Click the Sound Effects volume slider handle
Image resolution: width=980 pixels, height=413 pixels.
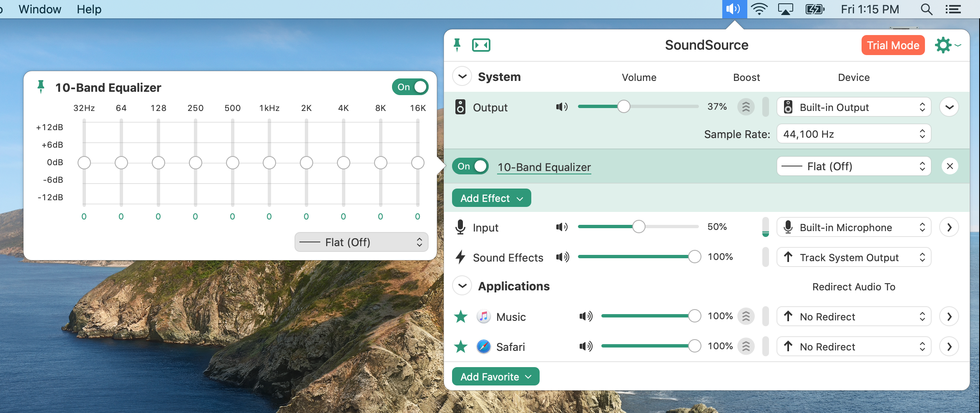(x=694, y=257)
